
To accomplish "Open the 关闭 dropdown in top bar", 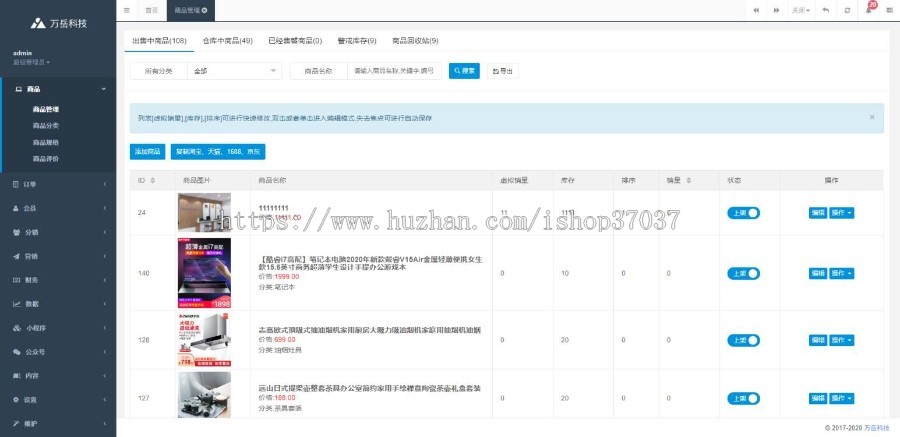I will 801,10.
